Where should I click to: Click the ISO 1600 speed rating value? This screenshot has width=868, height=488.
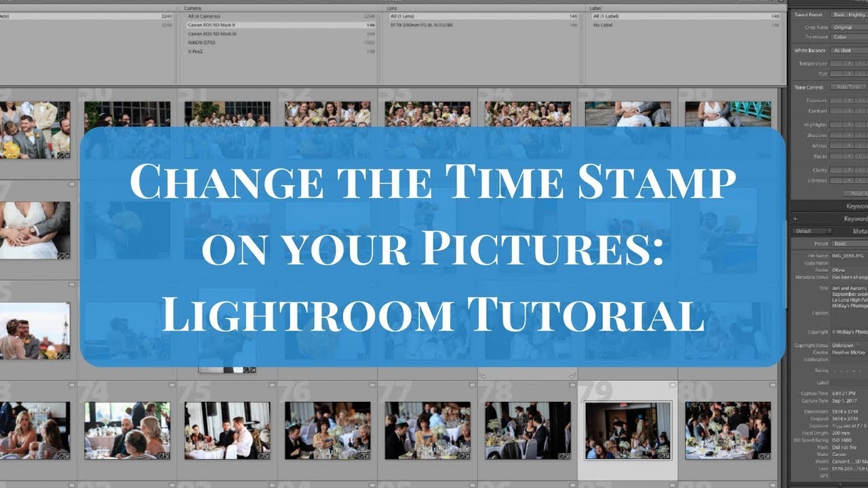842,441
